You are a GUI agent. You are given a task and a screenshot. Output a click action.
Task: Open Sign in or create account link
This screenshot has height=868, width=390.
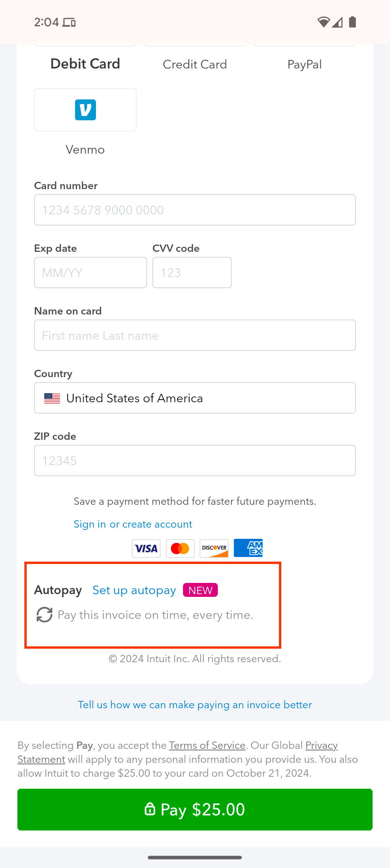(x=133, y=524)
